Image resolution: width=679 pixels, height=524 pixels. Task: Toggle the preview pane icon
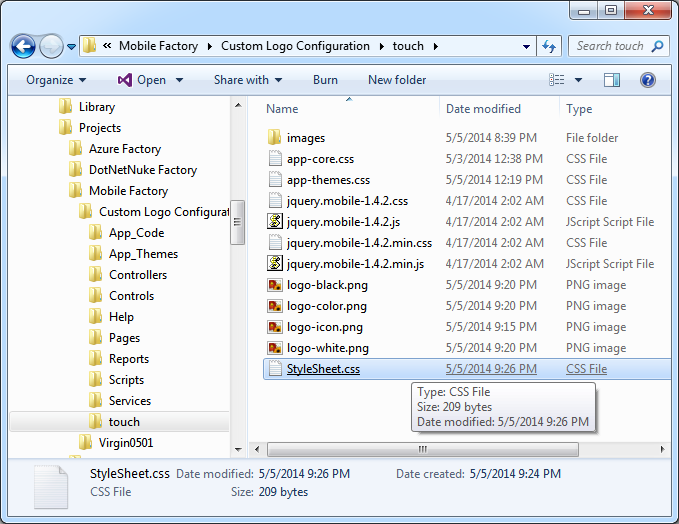(612, 80)
